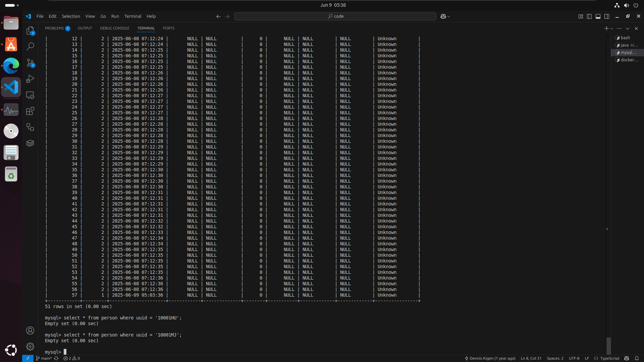Image resolution: width=644 pixels, height=362 pixels.
Task: Expand the Copilot chat dropdown arrow
Action: tap(449, 16)
